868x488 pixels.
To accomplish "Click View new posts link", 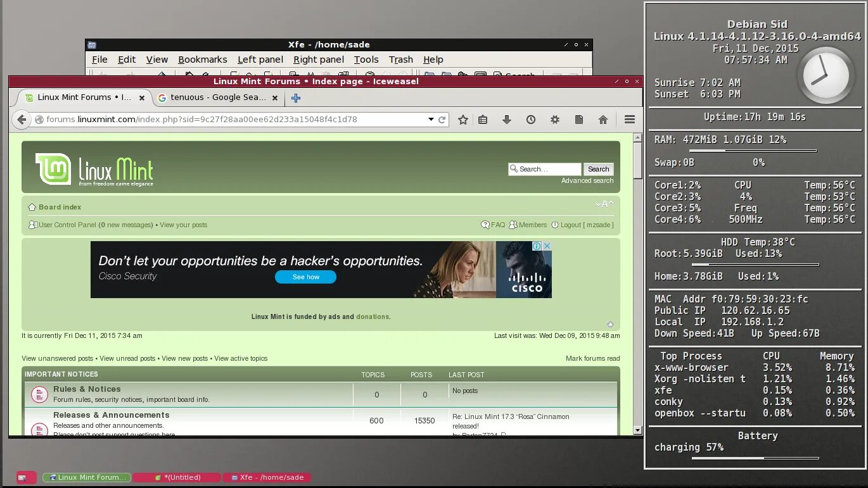I will [184, 358].
